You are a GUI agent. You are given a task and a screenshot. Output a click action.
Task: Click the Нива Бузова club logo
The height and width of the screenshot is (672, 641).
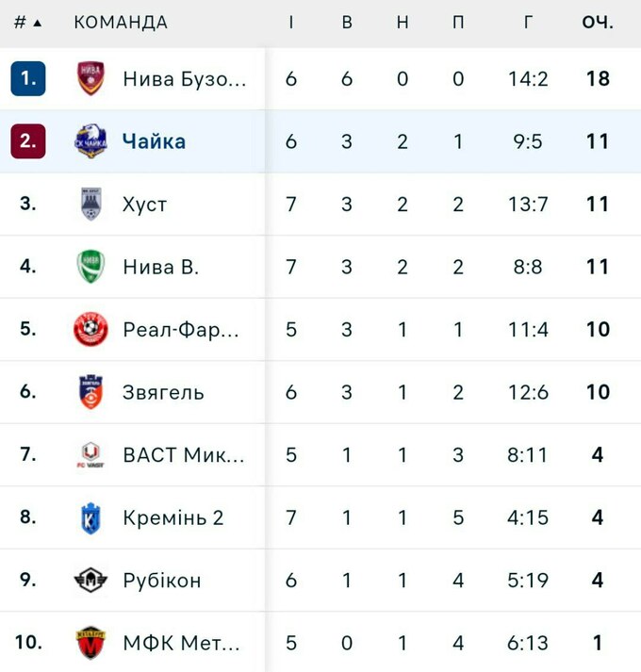pos(90,78)
